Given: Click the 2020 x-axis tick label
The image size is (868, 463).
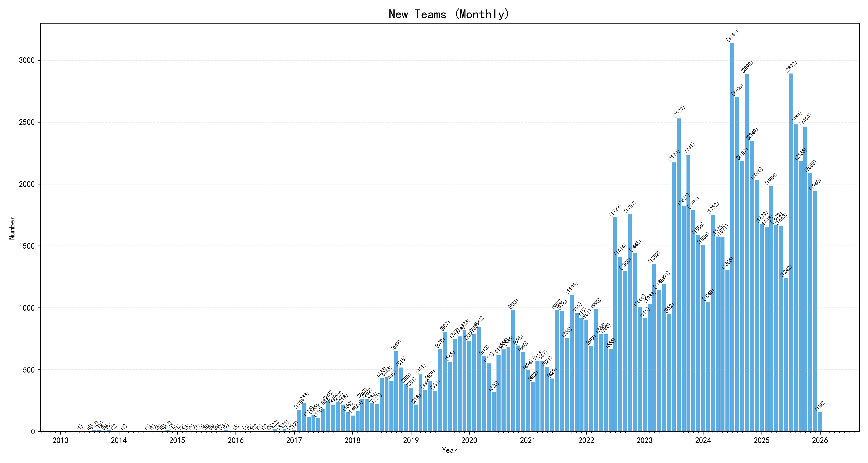Looking at the screenshot, I should click(x=469, y=440).
